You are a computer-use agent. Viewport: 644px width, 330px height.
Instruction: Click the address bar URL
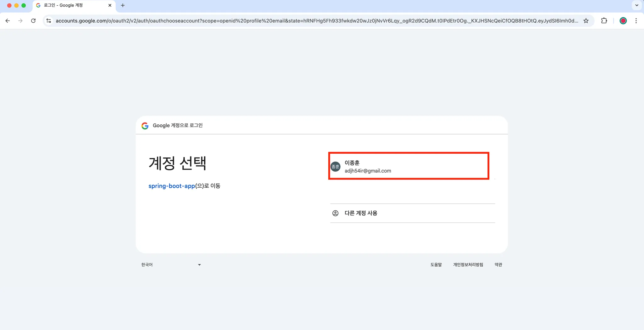click(x=317, y=21)
